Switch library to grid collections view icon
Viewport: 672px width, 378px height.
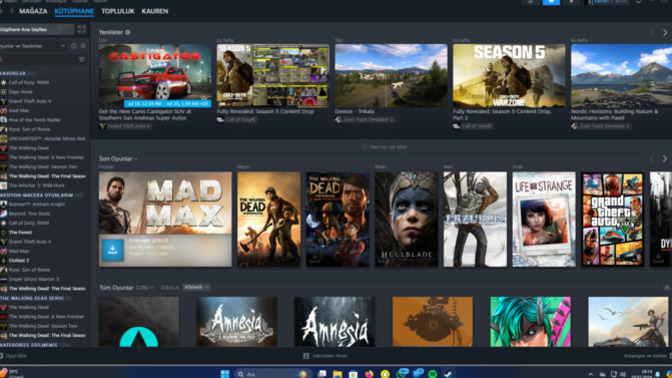81,29
